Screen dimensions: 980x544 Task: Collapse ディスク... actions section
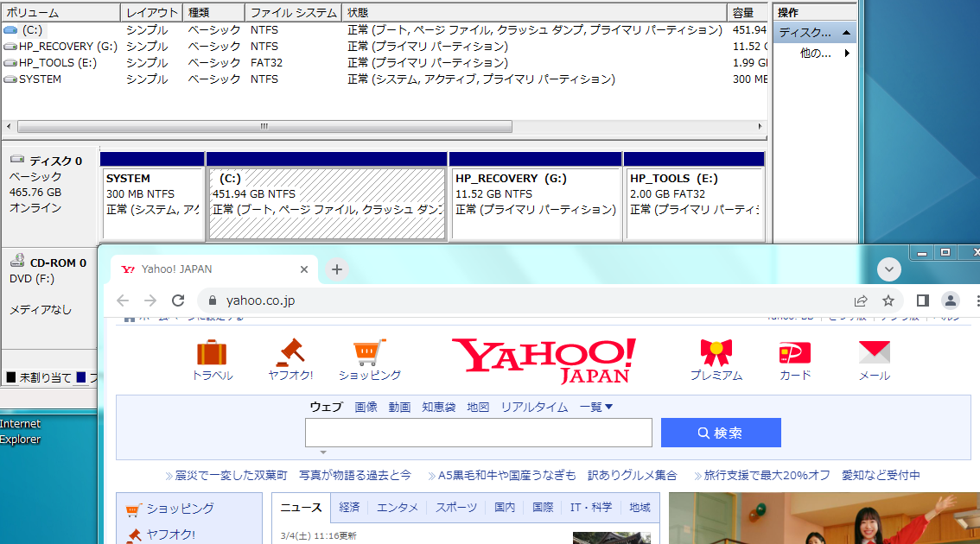point(846,33)
